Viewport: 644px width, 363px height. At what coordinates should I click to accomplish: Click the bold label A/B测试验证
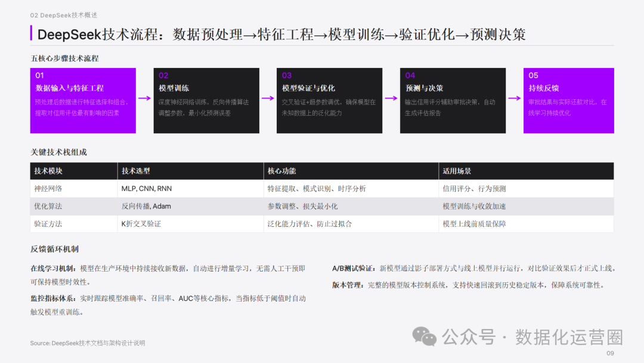coord(354,269)
